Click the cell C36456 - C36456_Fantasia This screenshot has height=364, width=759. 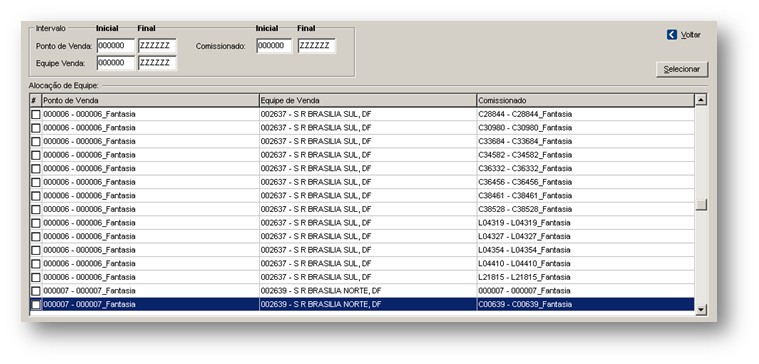coord(585,182)
